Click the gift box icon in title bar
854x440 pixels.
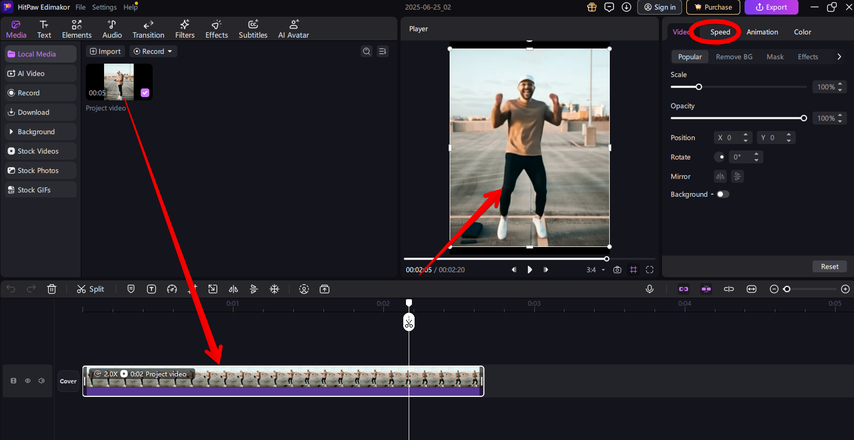592,7
